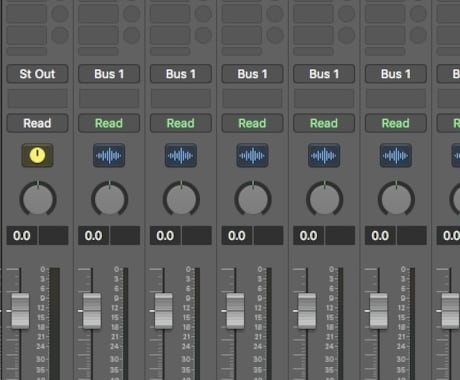460x380 pixels.
Task: Click pan knob on fifth Bus 1 strip
Action: pyautogui.click(x=396, y=199)
